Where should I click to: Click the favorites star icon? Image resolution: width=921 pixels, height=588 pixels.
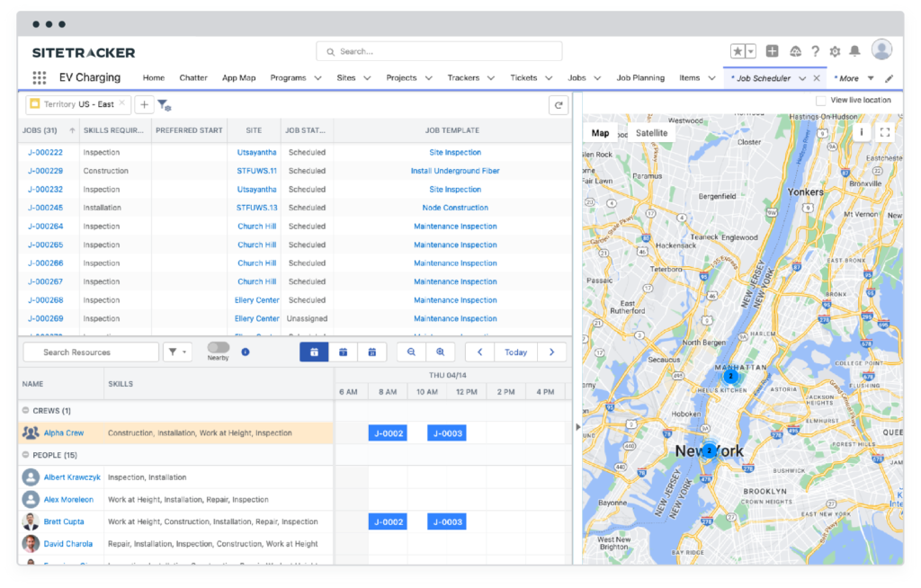[738, 51]
